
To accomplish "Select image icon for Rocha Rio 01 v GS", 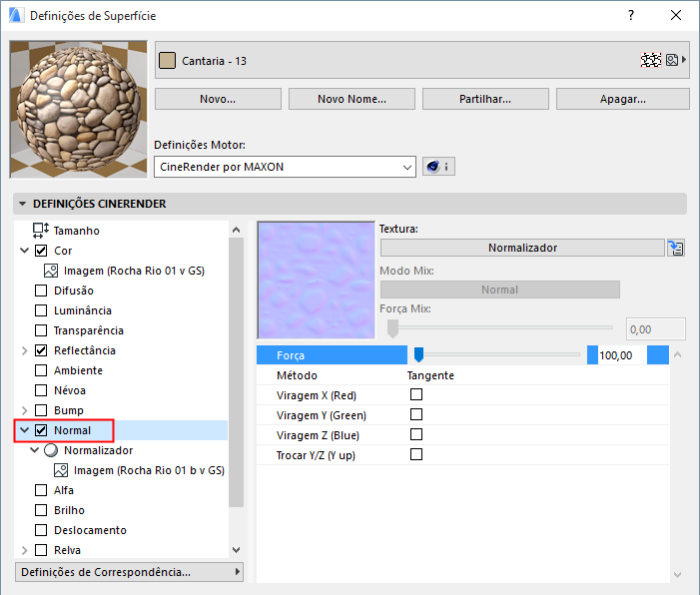I will (51, 271).
